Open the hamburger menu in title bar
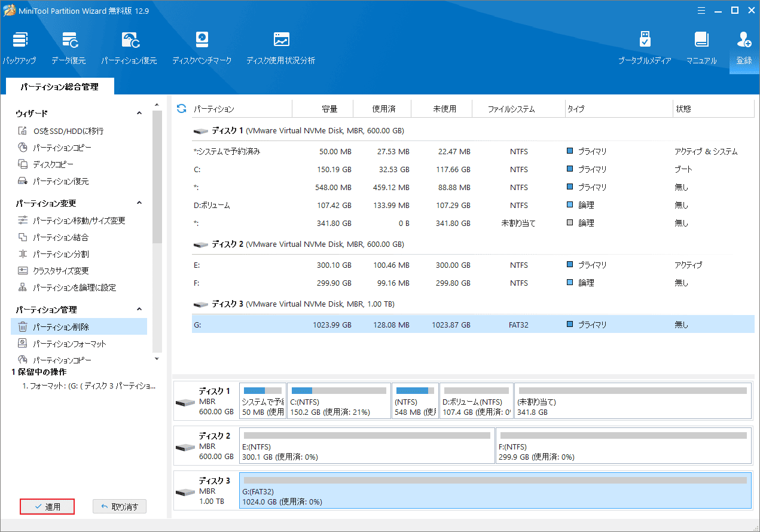 click(x=700, y=10)
